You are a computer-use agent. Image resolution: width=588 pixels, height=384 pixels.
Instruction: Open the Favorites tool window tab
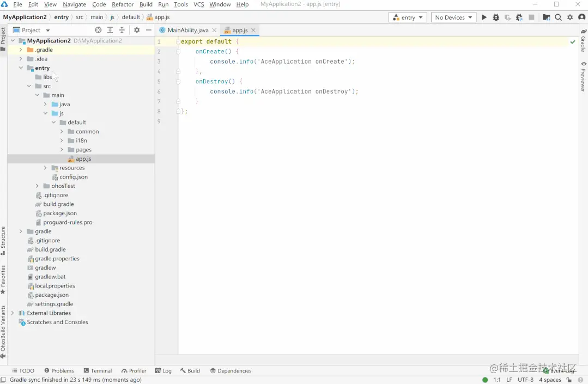pyautogui.click(x=3, y=279)
